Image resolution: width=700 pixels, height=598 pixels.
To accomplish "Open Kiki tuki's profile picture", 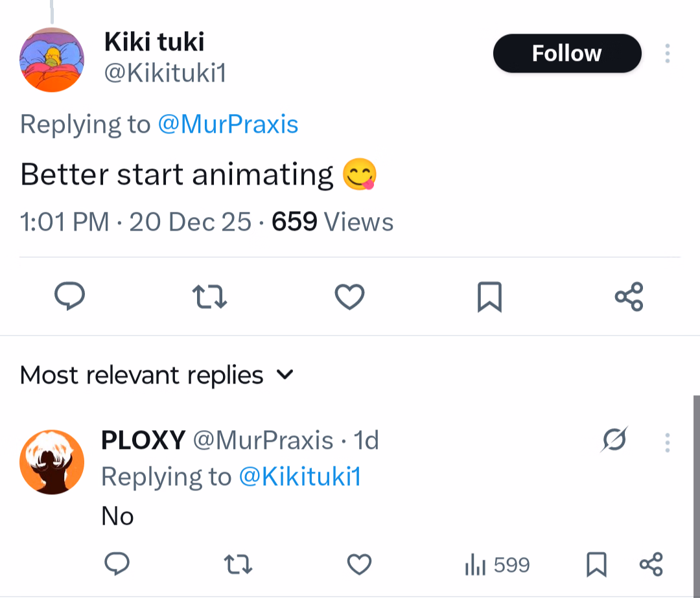I will pos(52,60).
